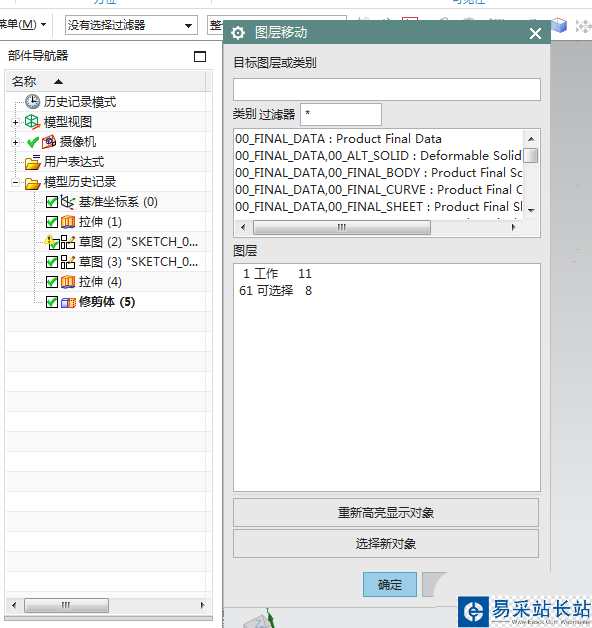Open the 菜单(M) menu dropdown

coord(23,24)
